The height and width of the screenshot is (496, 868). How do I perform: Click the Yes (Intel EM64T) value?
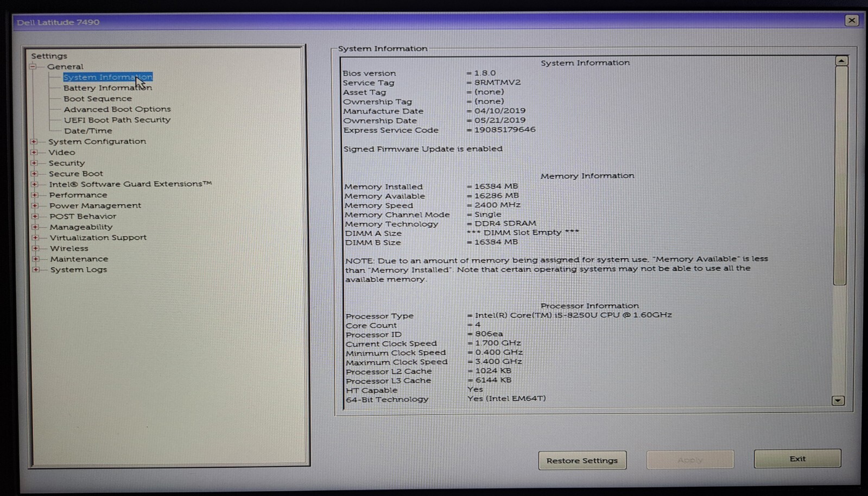coord(506,398)
